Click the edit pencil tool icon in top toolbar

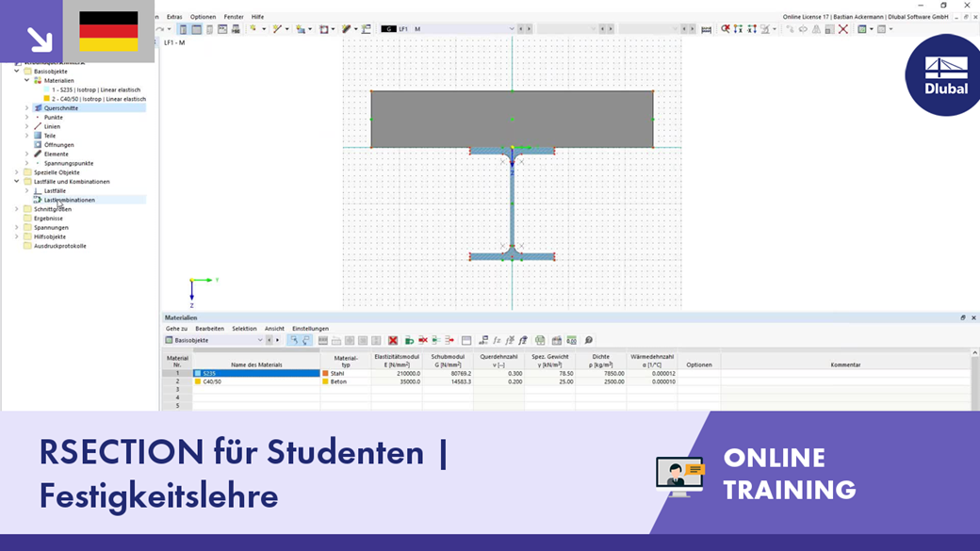(x=346, y=29)
